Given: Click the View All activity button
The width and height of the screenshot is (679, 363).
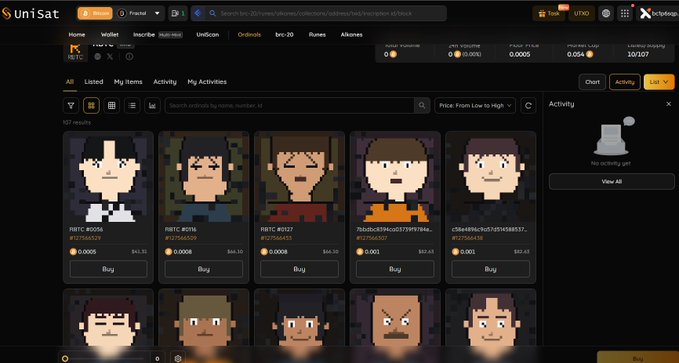Looking at the screenshot, I should click(x=611, y=182).
